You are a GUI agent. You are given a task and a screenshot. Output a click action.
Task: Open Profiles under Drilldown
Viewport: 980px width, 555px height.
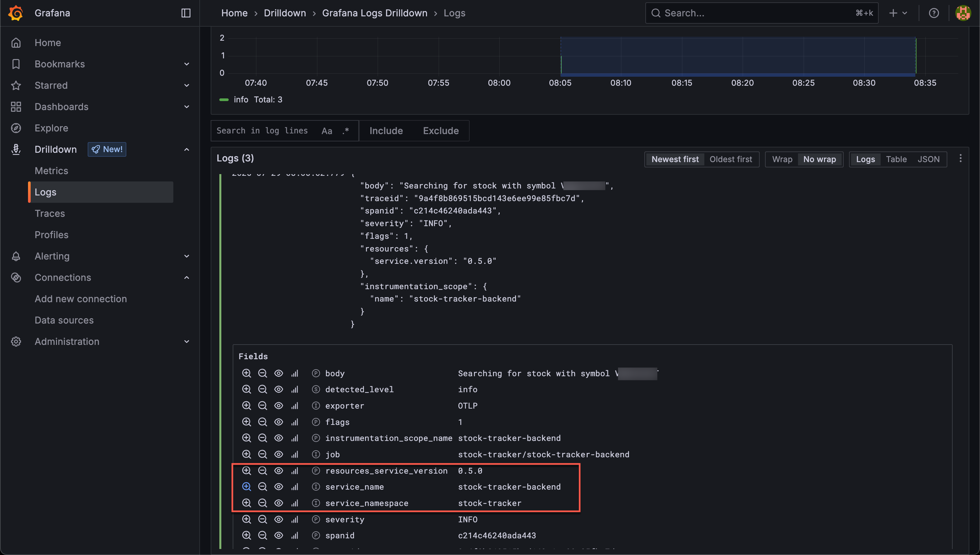(x=51, y=235)
